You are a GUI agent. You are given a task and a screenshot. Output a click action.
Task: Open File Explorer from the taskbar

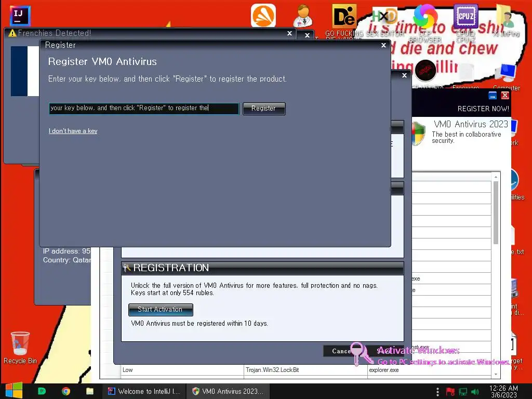coord(89,391)
